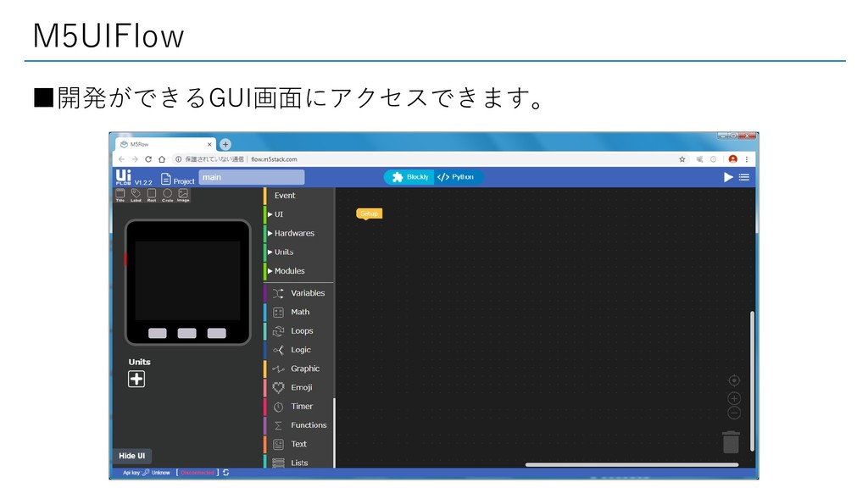868x488 pixels.
Task: Click the browser address bar URL
Action: 274,158
